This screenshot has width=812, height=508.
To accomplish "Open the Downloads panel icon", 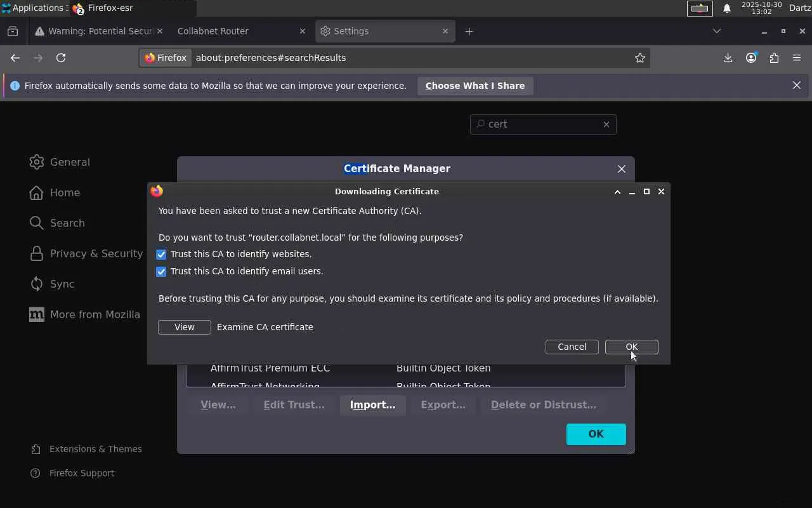I will coord(728,58).
